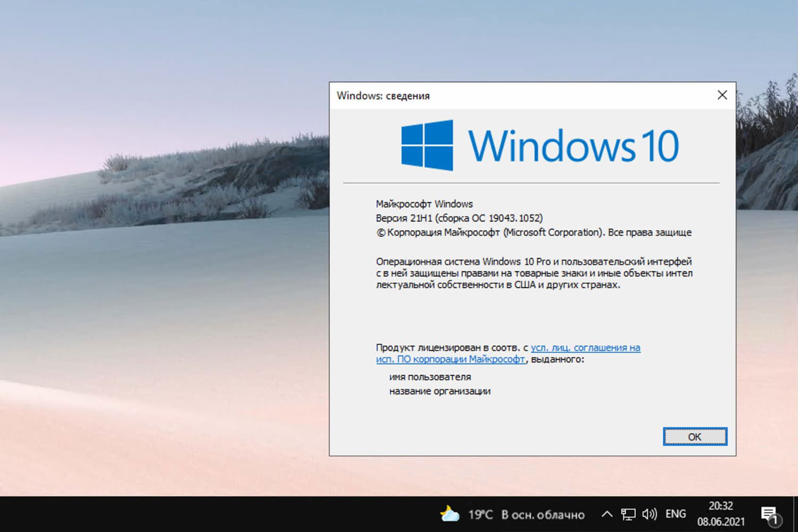798x532 pixels.
Task: Click the volume speaker icon
Action: pyautogui.click(x=650, y=514)
